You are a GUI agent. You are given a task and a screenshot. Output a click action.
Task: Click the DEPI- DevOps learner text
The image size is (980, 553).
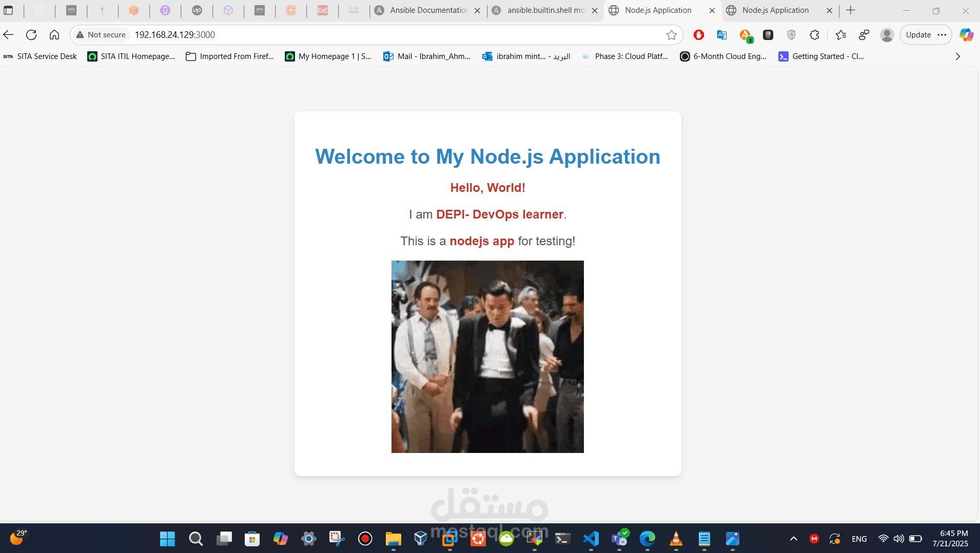(500, 214)
